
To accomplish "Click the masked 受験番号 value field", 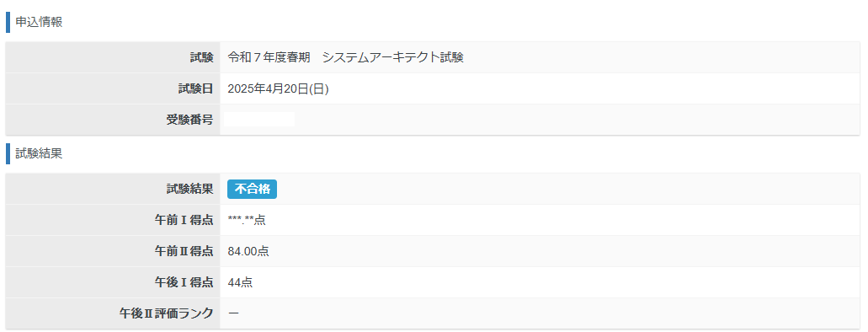I will [x=259, y=119].
